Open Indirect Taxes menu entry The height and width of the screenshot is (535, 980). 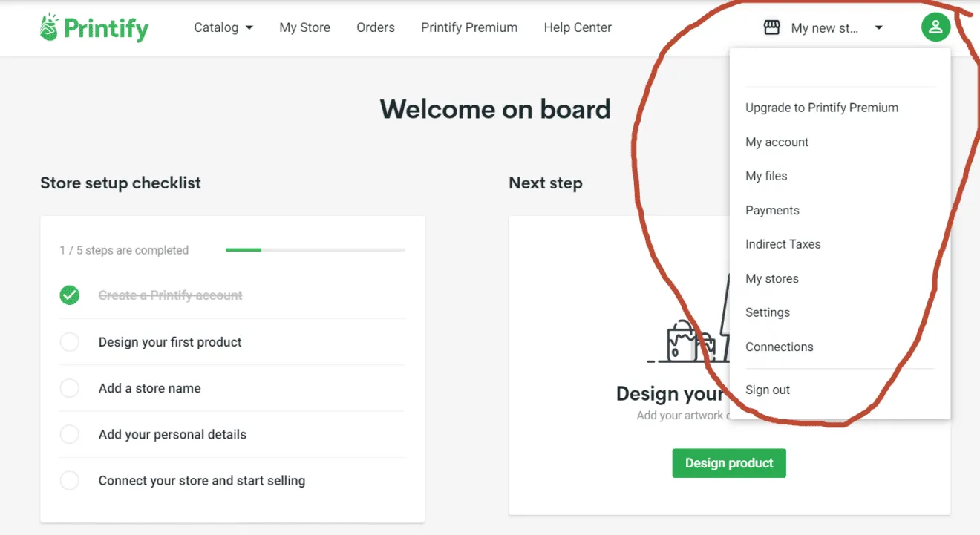tap(783, 244)
